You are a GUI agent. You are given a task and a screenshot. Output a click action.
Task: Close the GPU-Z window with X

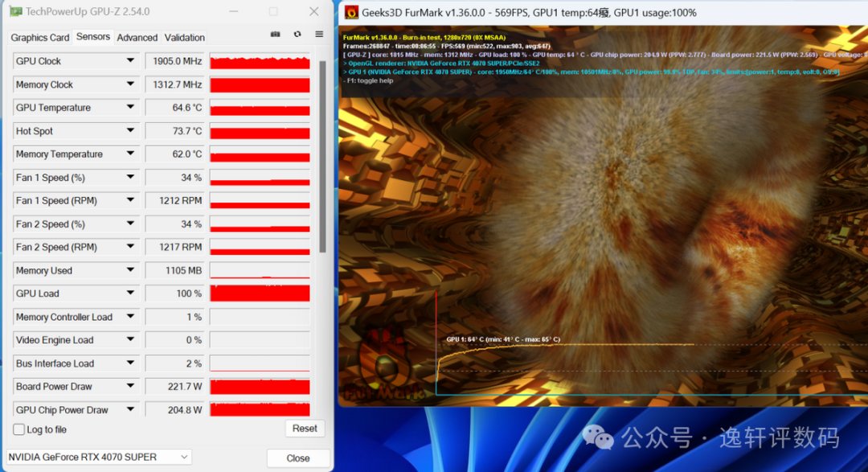click(x=314, y=11)
